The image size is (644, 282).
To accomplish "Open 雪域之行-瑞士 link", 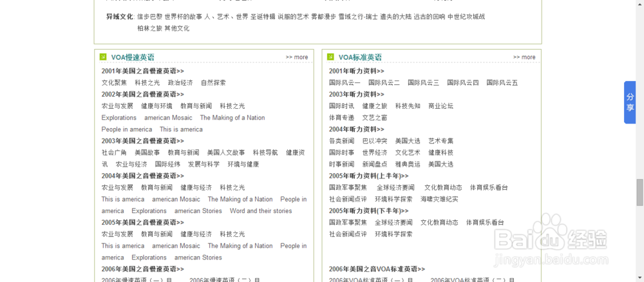I will [x=358, y=17].
